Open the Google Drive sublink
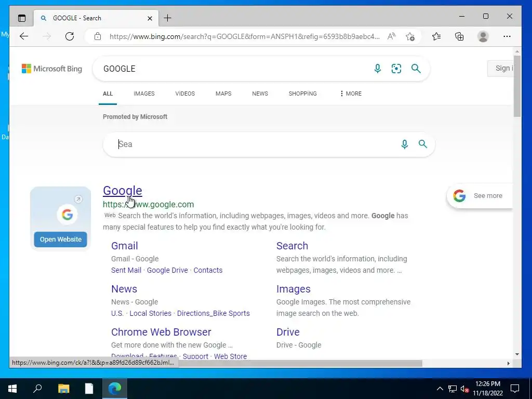The width and height of the screenshot is (532, 399). click(167, 270)
